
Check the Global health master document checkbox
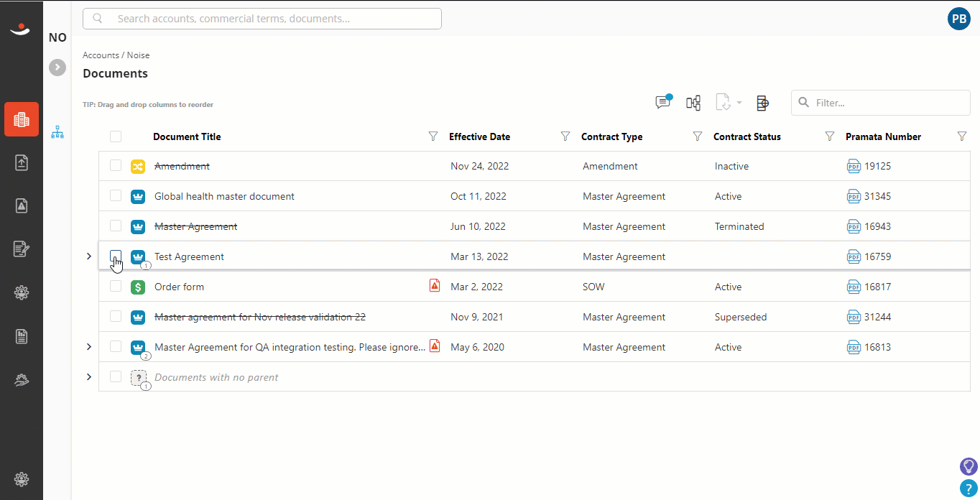pyautogui.click(x=116, y=196)
